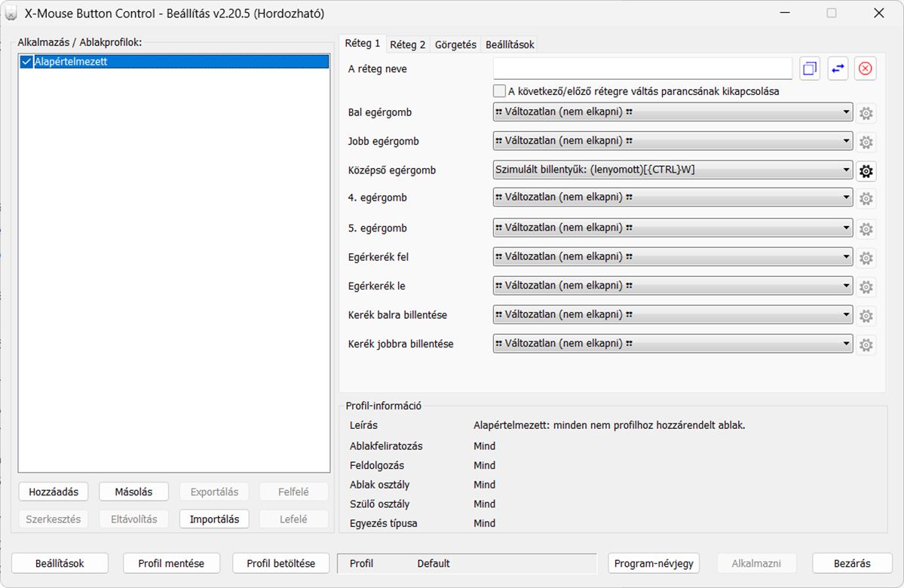904x588 pixels.
Task: Open the Egérkerék fel dropdown
Action: pyautogui.click(x=673, y=256)
